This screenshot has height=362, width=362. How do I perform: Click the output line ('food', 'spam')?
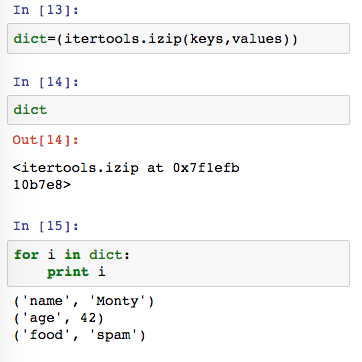(x=80, y=335)
